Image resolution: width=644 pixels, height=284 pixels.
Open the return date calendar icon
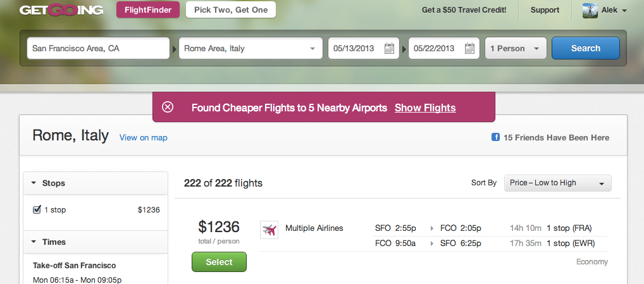(469, 48)
